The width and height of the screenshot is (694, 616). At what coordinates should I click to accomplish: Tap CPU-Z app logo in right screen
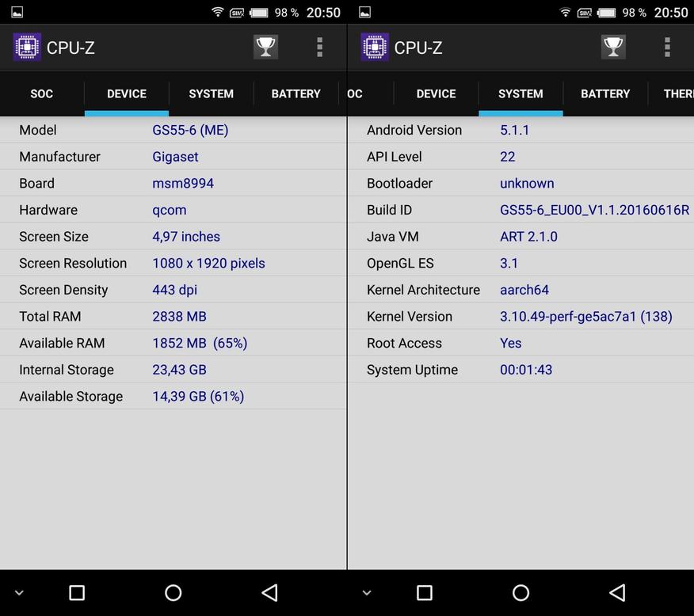click(375, 47)
